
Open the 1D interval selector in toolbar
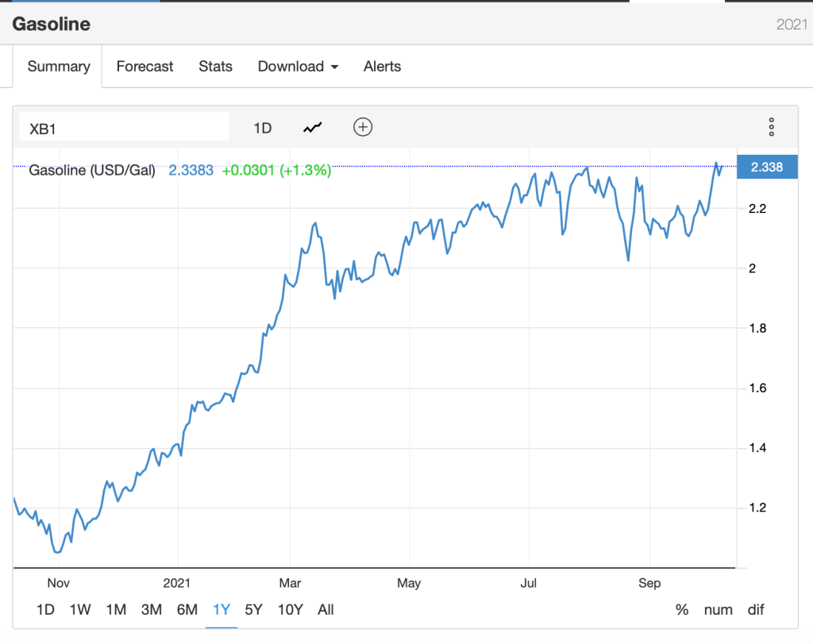[262, 127]
